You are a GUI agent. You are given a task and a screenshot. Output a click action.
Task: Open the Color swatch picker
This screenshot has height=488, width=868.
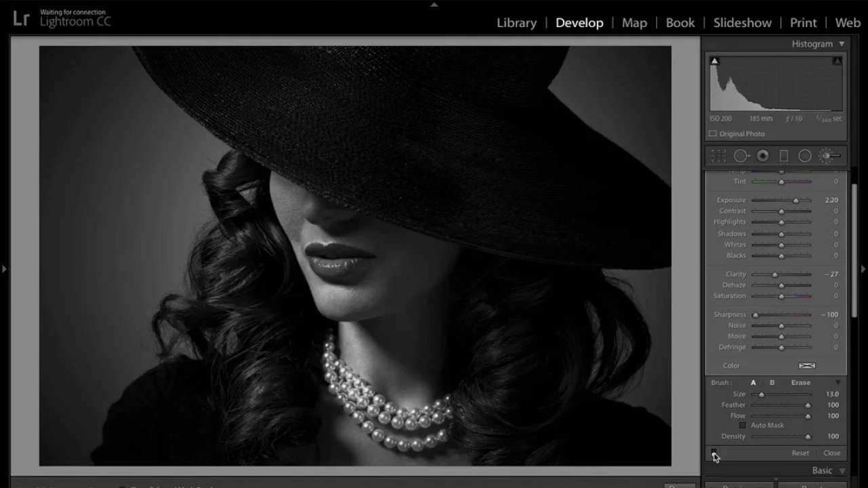pyautogui.click(x=807, y=366)
